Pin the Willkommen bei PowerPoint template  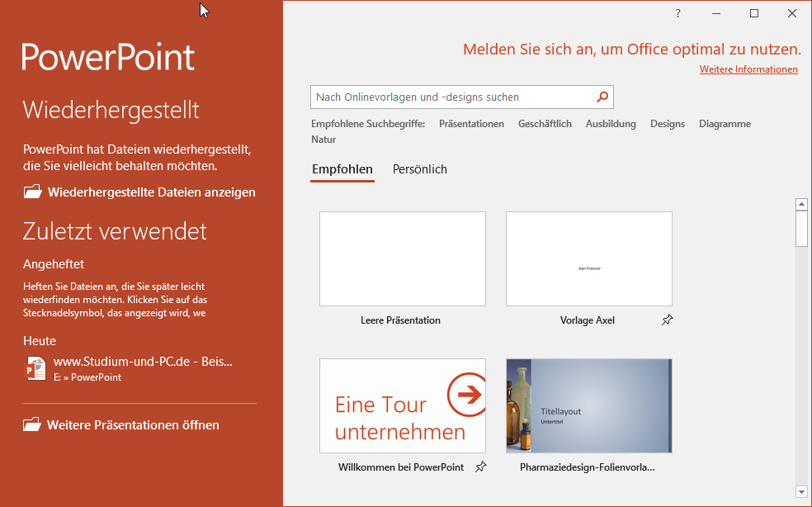[x=480, y=467]
